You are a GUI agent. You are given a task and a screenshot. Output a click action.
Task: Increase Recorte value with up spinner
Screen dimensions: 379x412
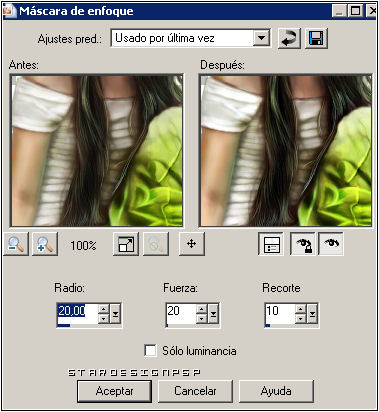point(300,309)
